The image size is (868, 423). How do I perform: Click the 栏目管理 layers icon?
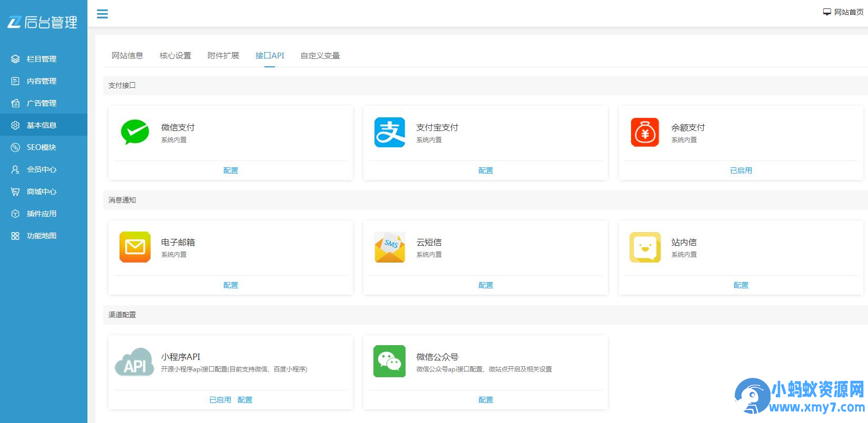(x=15, y=59)
